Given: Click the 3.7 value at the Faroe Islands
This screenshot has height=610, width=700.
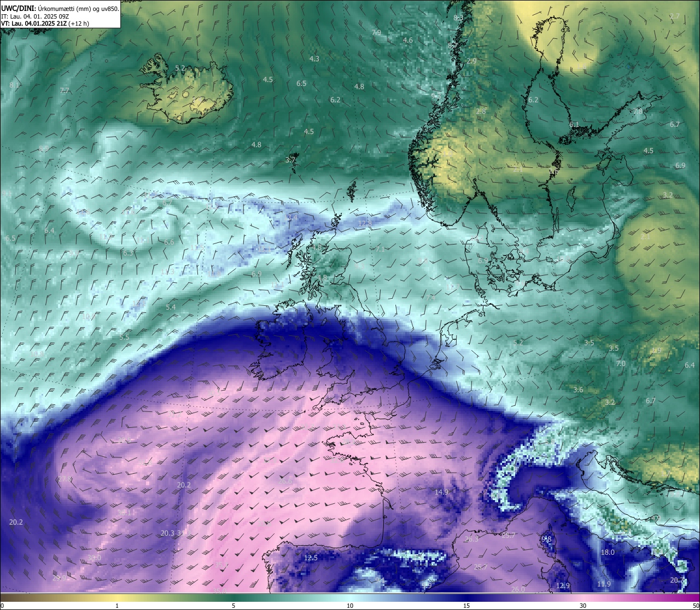Looking at the screenshot, I should pyautogui.click(x=290, y=160).
